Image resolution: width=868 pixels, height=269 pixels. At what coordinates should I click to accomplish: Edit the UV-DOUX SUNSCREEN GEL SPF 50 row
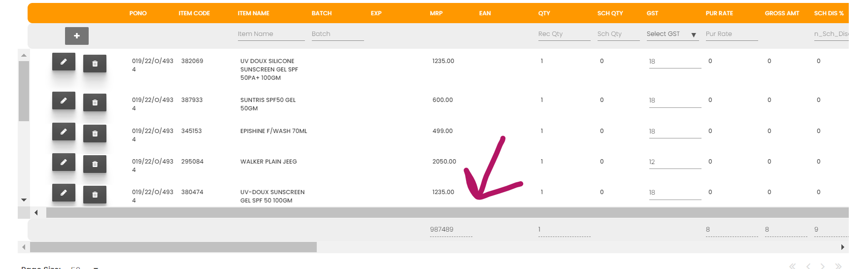click(64, 193)
